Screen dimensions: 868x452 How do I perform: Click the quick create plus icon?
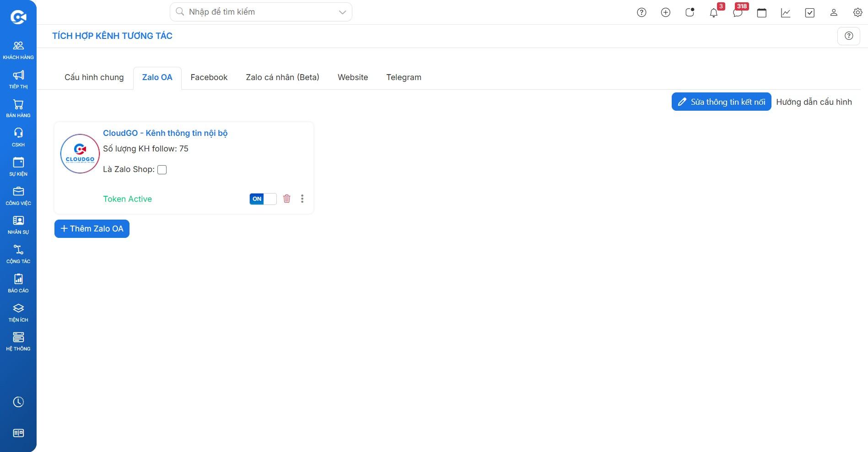click(x=666, y=13)
